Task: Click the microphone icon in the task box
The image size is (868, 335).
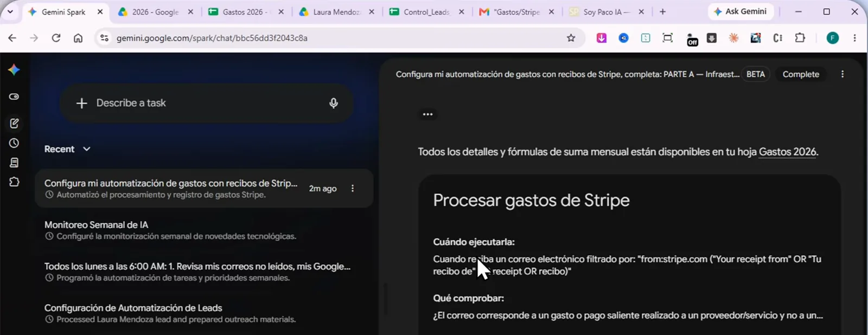Action: pos(334,103)
